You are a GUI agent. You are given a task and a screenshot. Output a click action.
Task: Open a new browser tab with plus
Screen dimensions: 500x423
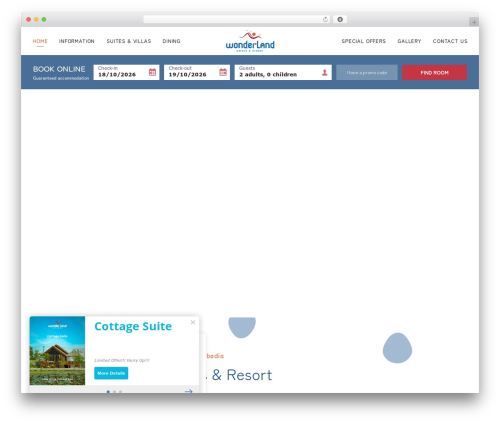coord(474,22)
